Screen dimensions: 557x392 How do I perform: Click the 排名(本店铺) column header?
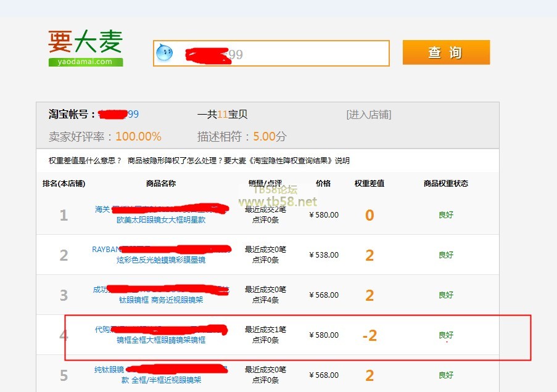pyautogui.click(x=64, y=184)
